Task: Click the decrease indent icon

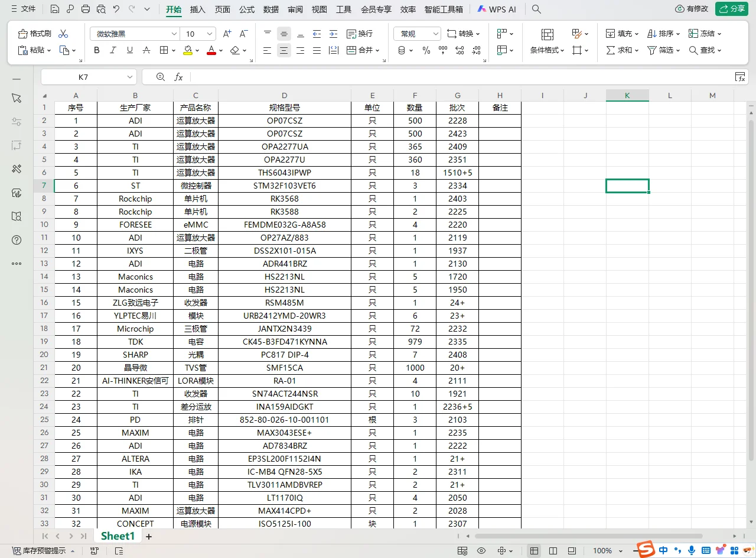Action: [317, 34]
